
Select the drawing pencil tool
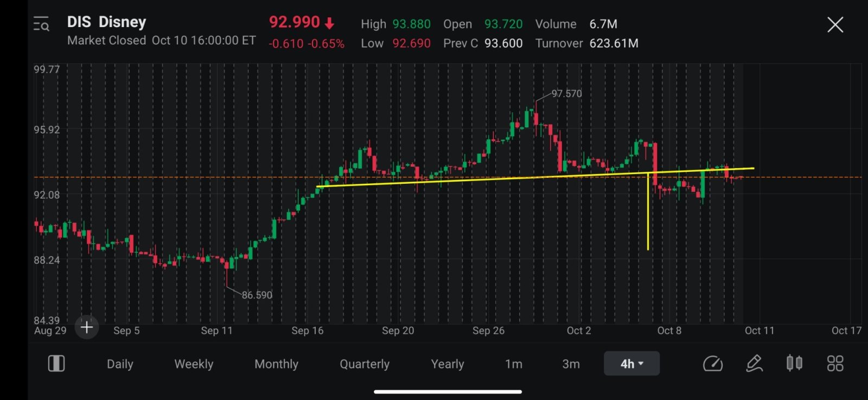(754, 363)
